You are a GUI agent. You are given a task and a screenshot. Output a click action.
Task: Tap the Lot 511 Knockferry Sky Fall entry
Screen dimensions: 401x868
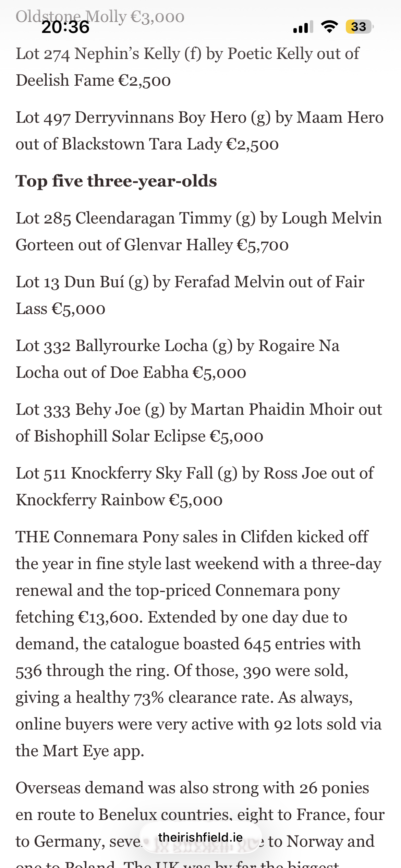click(195, 486)
